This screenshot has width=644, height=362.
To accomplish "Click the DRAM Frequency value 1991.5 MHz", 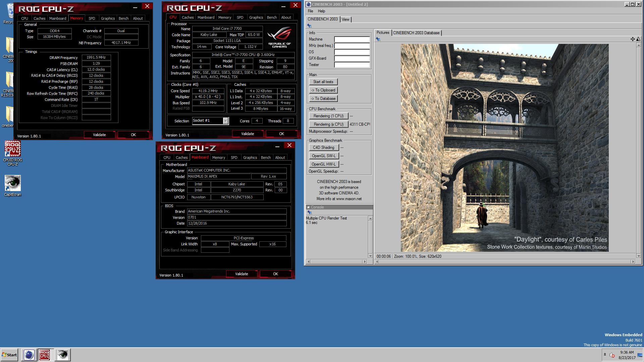I will pos(96,58).
